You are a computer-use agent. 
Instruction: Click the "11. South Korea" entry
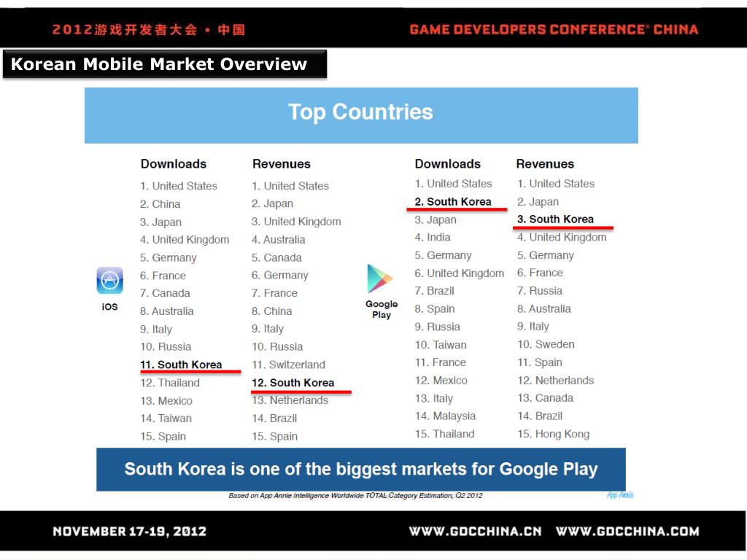181,365
